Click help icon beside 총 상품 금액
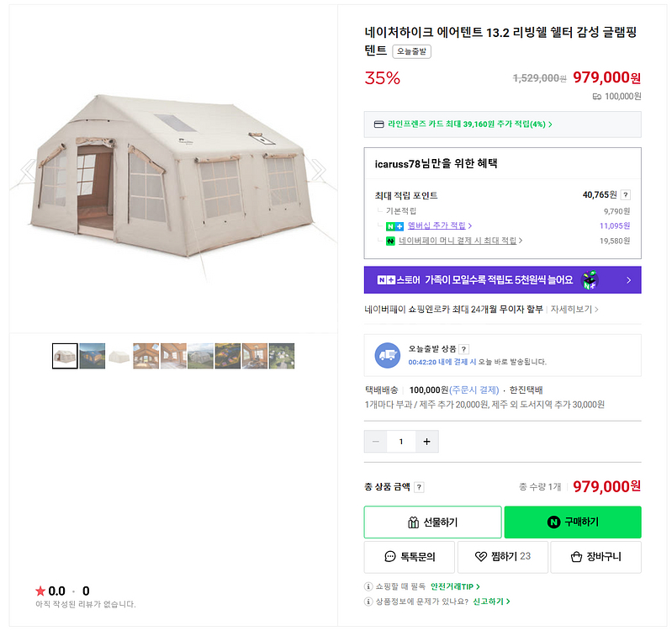The height and width of the screenshot is (631, 672). (419, 487)
